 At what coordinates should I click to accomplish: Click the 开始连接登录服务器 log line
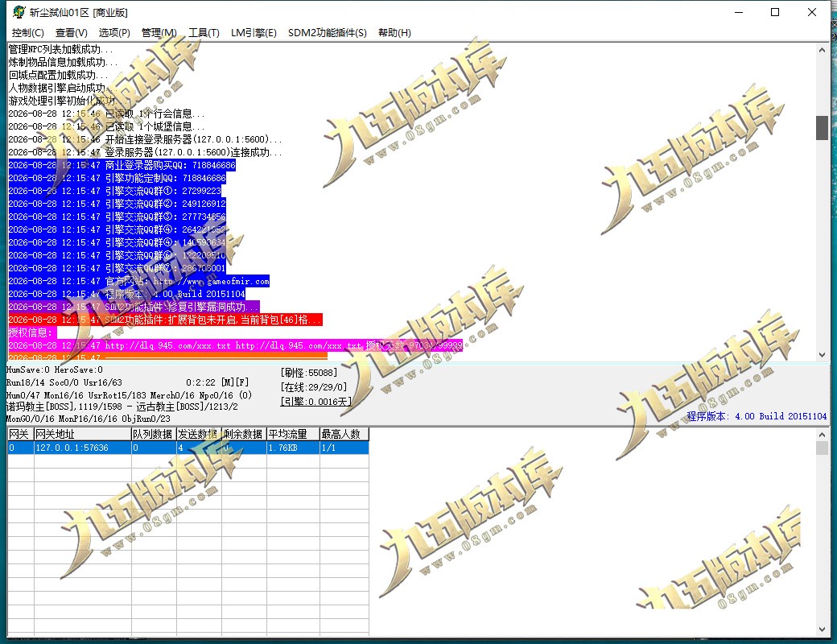[145, 139]
